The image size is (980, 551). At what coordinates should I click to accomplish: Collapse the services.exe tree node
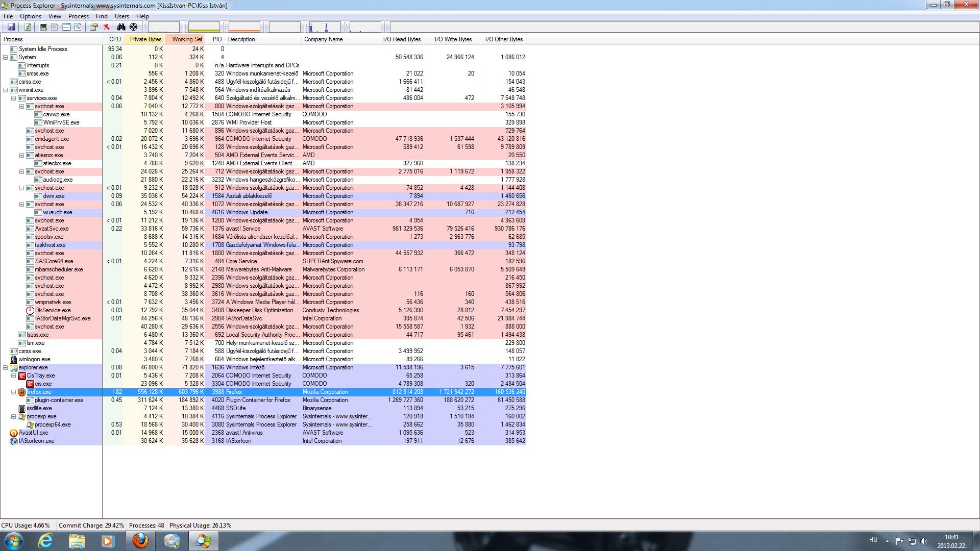coord(14,98)
